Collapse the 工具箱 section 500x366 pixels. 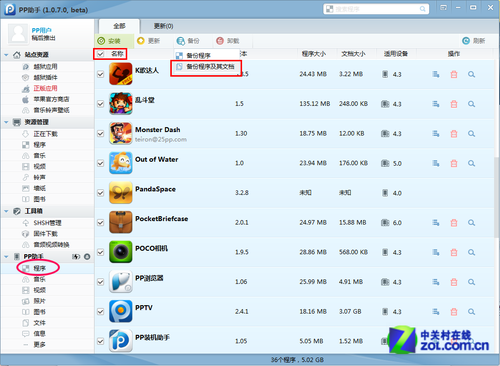pyautogui.click(x=6, y=211)
